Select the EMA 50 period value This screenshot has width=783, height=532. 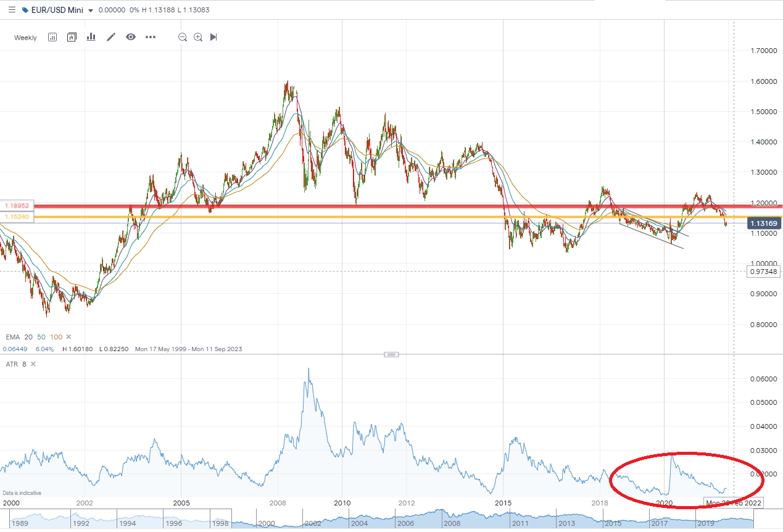coord(41,337)
